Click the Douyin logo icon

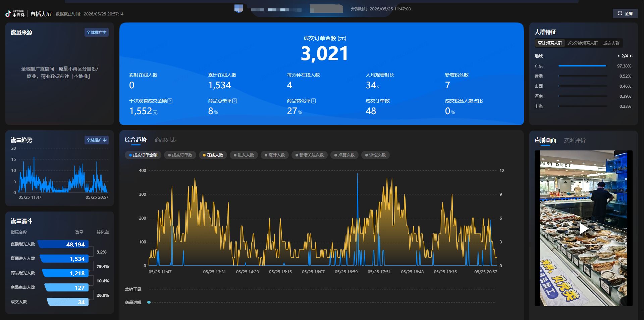pos(8,14)
